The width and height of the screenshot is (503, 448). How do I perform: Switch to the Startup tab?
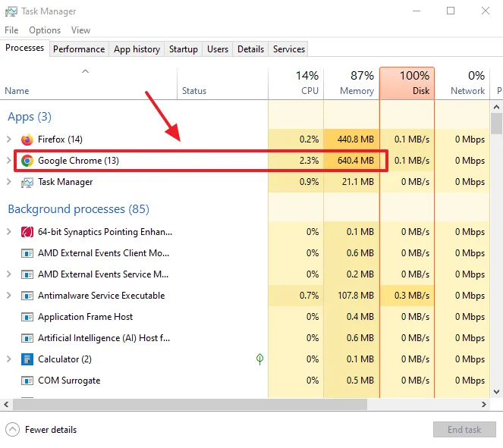pos(184,49)
